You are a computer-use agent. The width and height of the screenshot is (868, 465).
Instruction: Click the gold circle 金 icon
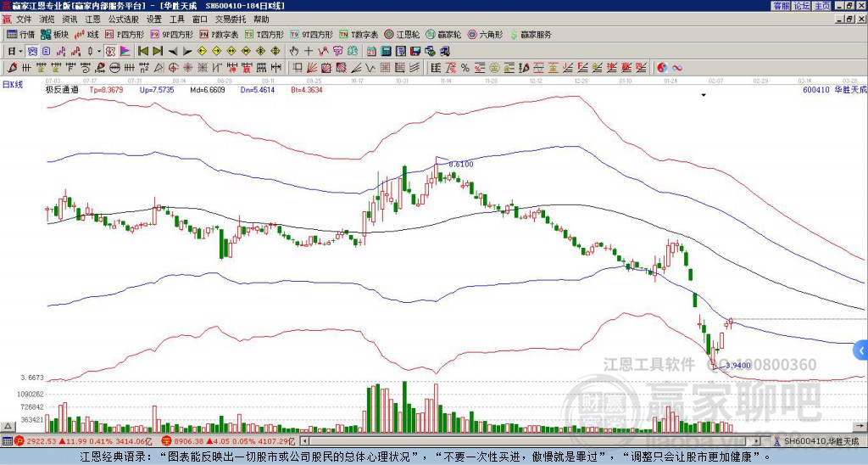(x=494, y=68)
